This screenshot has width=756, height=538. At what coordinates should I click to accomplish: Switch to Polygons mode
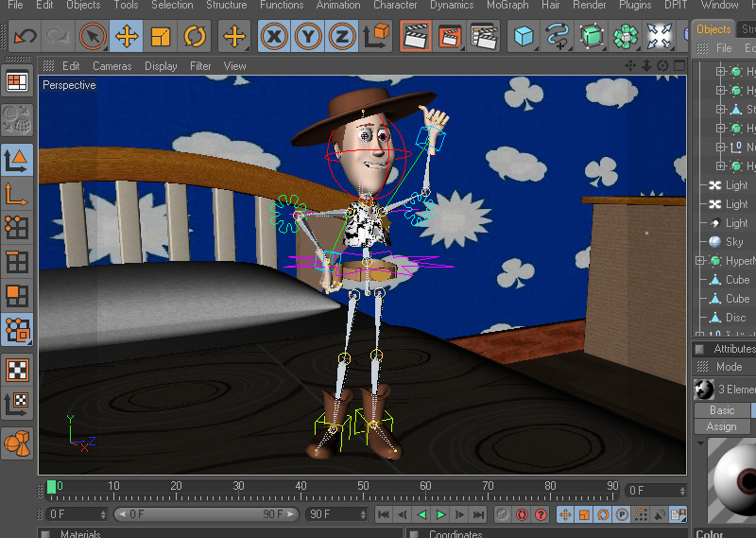(17, 295)
